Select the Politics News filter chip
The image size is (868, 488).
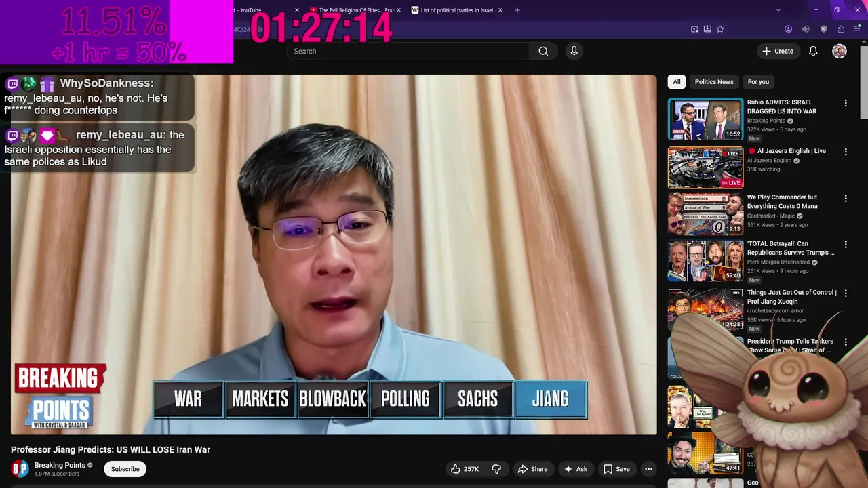pyautogui.click(x=714, y=81)
